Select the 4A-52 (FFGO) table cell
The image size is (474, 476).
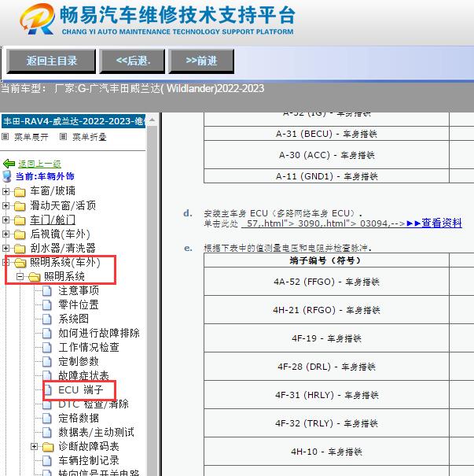click(326, 282)
